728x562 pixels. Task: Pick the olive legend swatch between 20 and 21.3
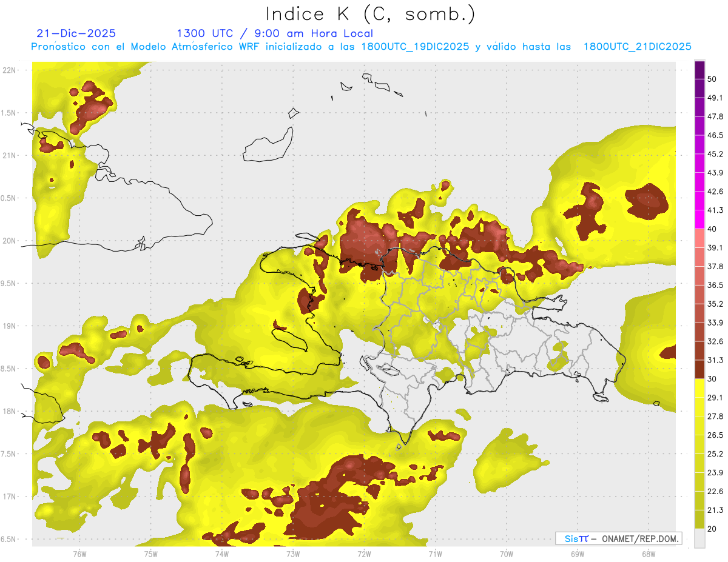point(700,519)
